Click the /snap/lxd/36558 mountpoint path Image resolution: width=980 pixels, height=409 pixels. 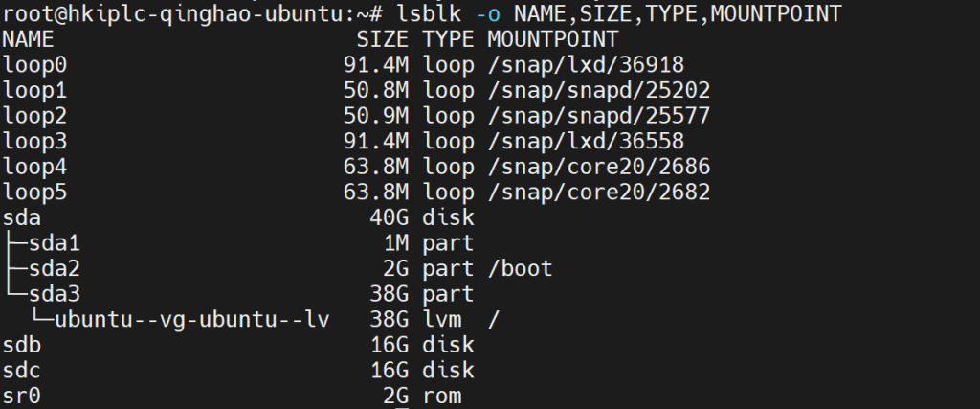(x=585, y=142)
